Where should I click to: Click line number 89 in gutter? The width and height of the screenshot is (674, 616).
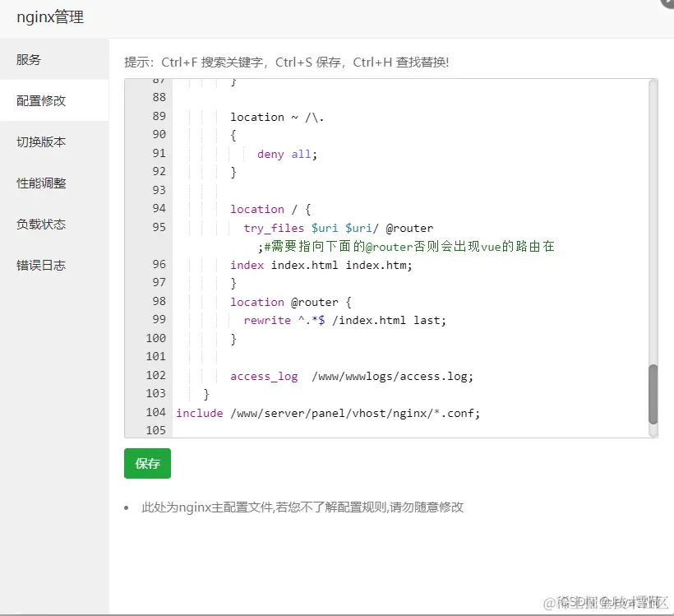159,116
